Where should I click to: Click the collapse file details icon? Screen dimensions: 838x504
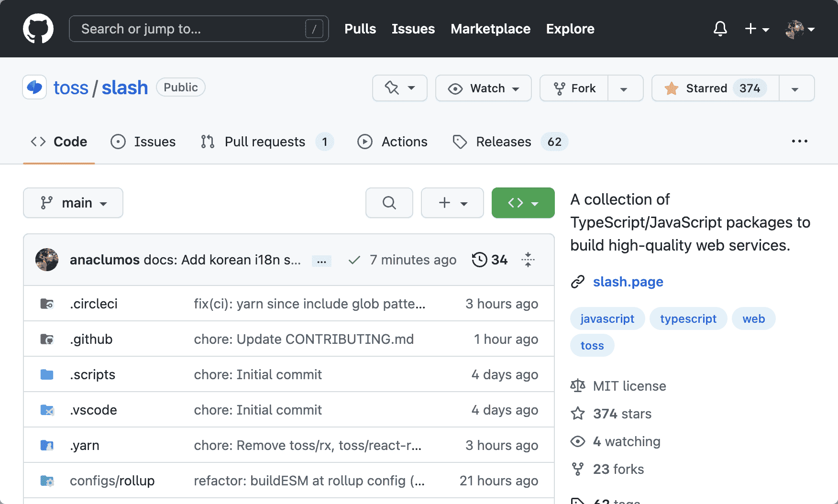[528, 260]
